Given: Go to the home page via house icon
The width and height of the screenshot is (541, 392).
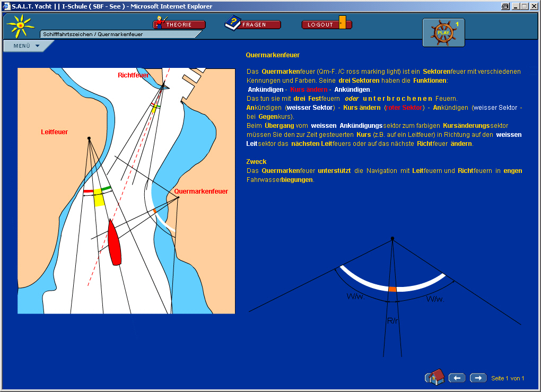Looking at the screenshot, I should coord(435,377).
